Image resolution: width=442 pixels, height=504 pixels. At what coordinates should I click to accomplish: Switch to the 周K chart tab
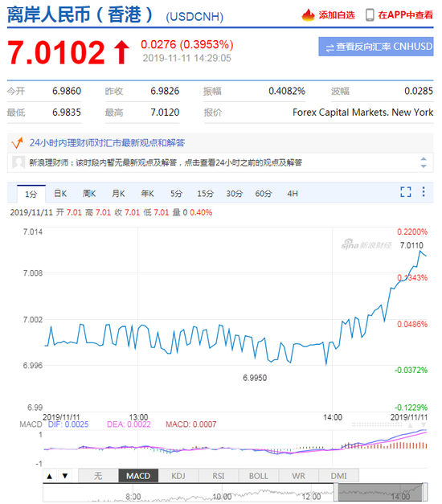click(x=89, y=194)
